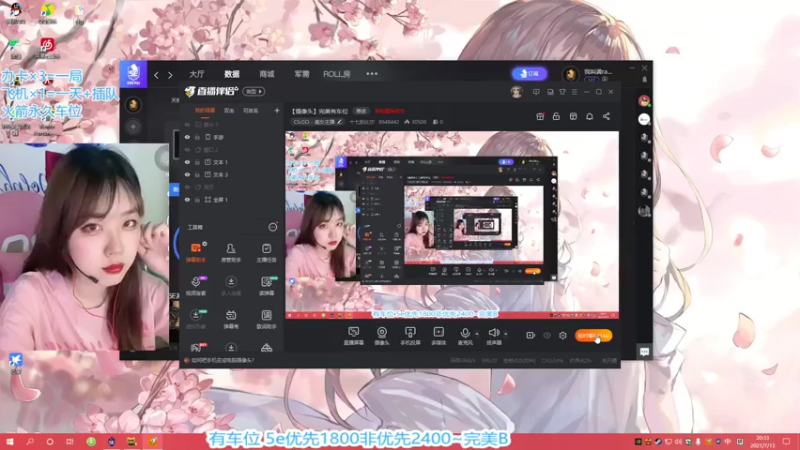Open the Windows taskbar search icon
This screenshot has height=450, width=800.
pyautogui.click(x=30, y=441)
